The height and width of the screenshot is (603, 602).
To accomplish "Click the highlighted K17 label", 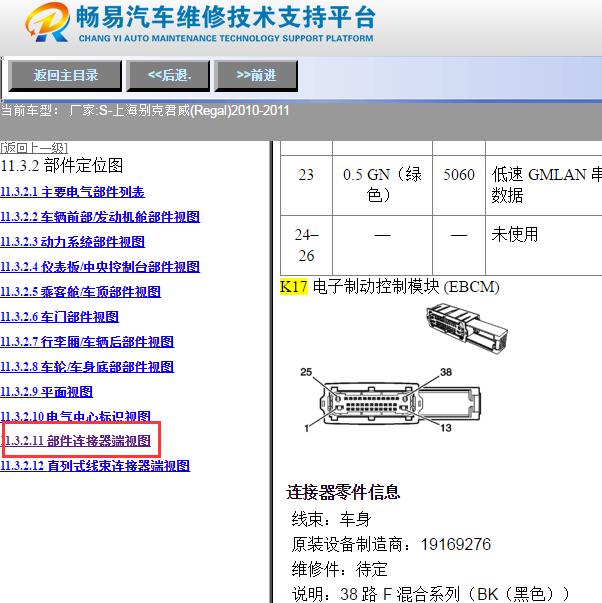I will pyautogui.click(x=293, y=287).
